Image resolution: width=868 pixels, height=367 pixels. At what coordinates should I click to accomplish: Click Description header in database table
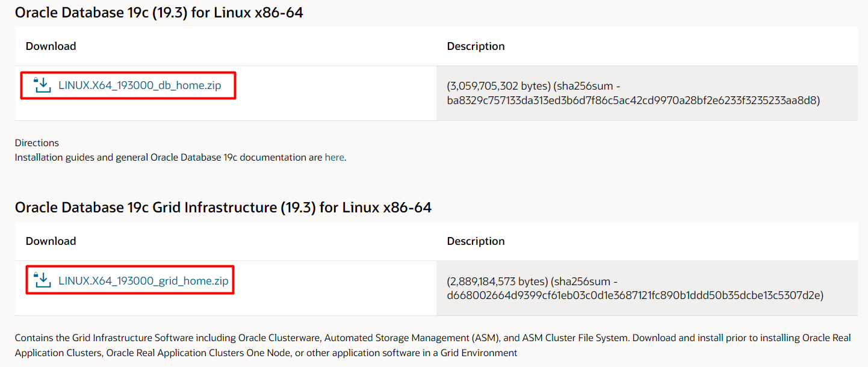[x=476, y=46]
